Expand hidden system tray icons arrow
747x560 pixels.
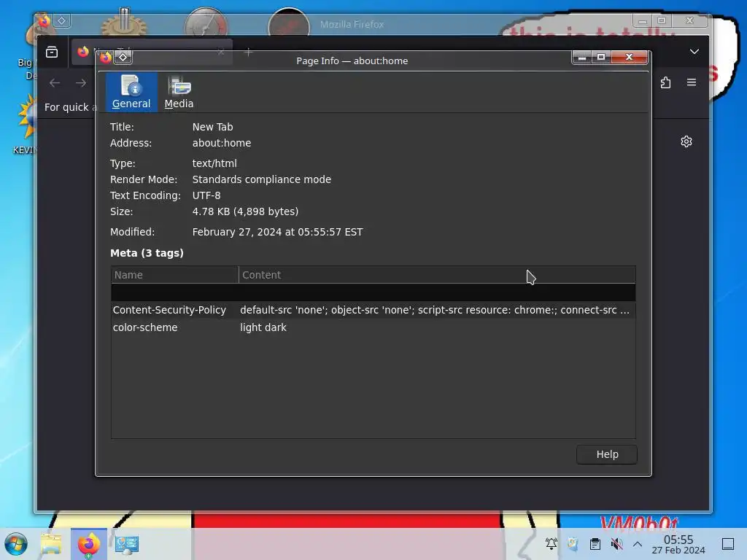(638, 544)
